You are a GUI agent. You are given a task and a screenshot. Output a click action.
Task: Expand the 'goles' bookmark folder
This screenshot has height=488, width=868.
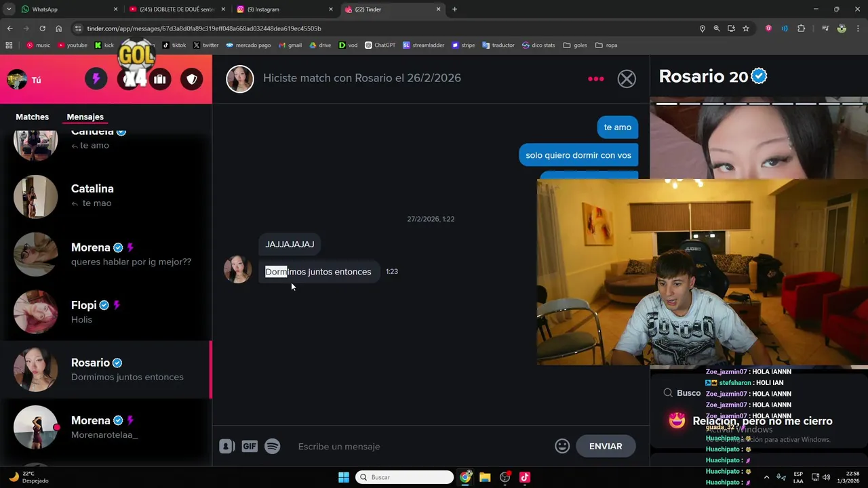(x=575, y=45)
